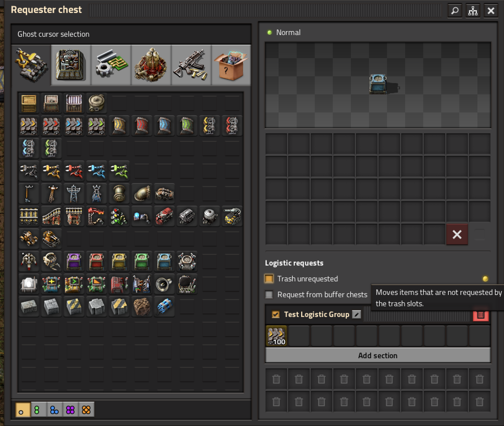Screen dimensions: 504x426
Task: Select the iron chest item
Action: click(x=51, y=103)
